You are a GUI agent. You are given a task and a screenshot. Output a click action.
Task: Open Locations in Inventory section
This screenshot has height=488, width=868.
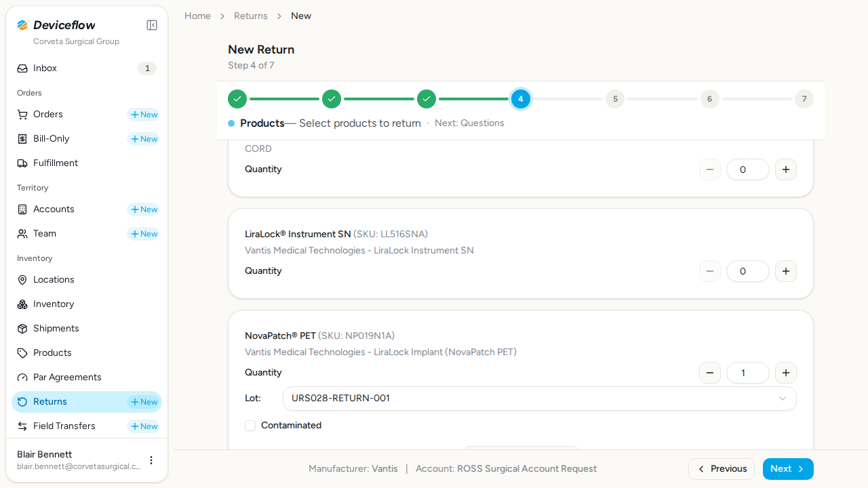point(87,280)
